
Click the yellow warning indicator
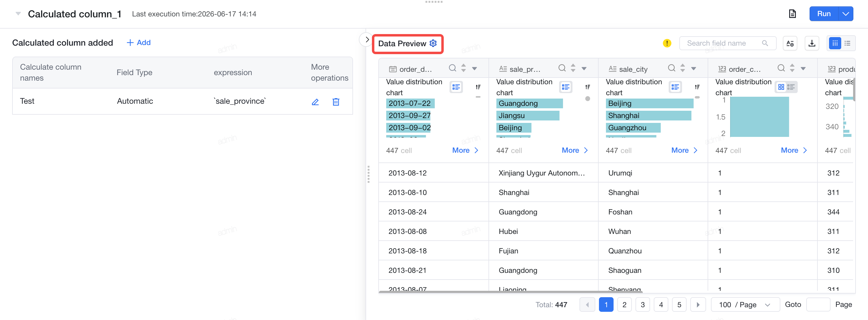(667, 43)
